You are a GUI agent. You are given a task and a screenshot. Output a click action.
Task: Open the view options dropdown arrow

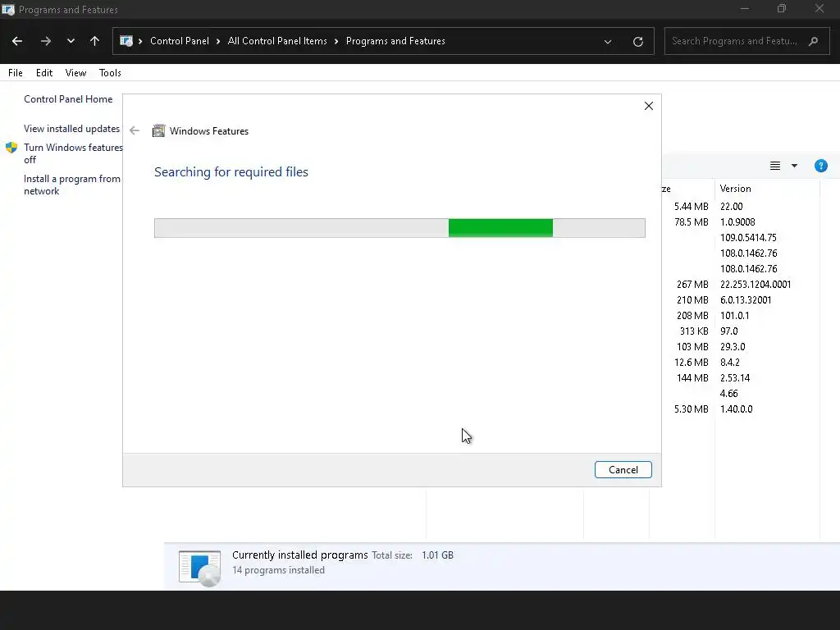click(x=794, y=166)
